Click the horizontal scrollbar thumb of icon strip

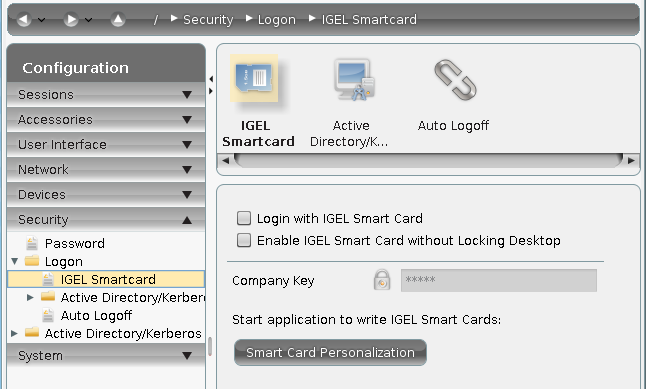[428, 160]
